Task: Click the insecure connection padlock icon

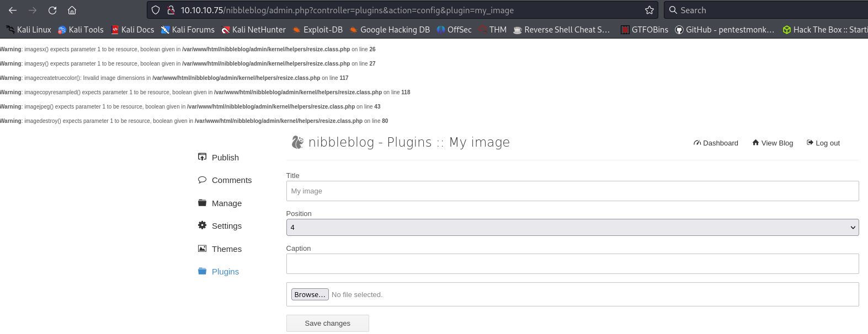Action: [171, 10]
